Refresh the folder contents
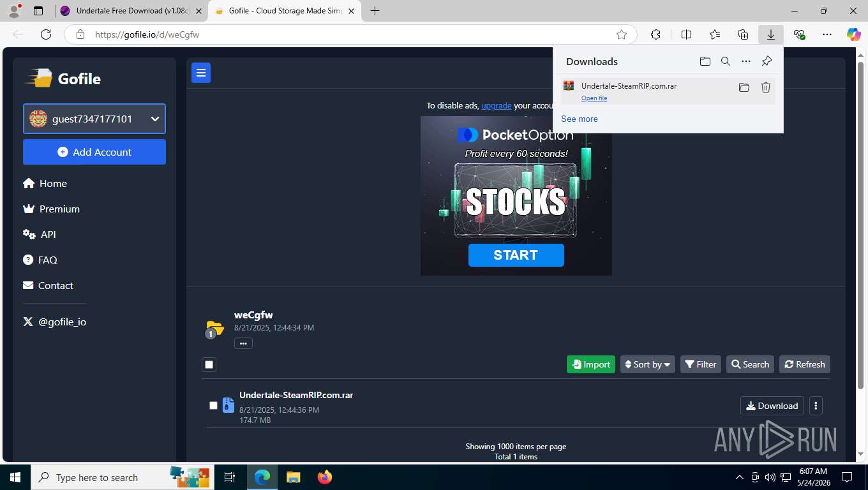The height and width of the screenshot is (490, 868). [x=805, y=364]
